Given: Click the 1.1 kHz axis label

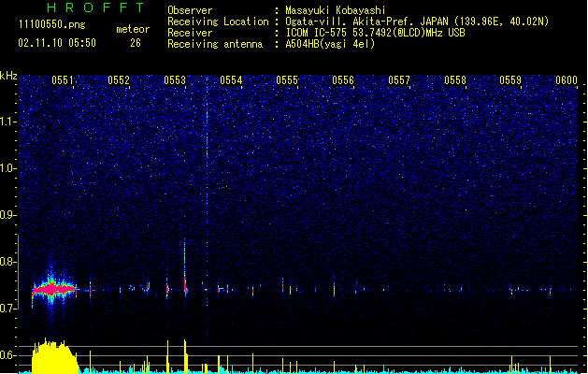Looking at the screenshot, I should pyautogui.click(x=8, y=122).
